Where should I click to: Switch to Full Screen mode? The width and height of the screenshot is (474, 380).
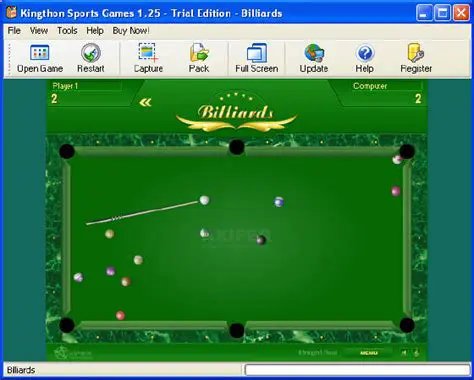(x=257, y=58)
